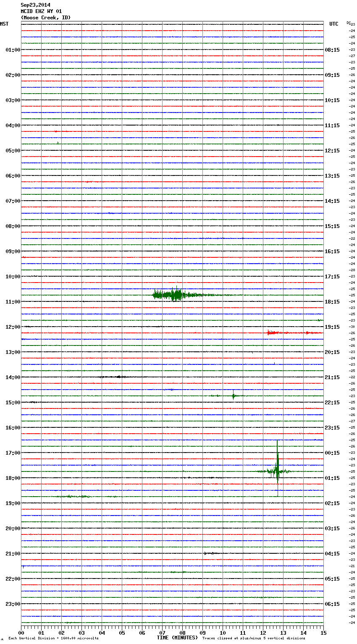Click the 19:15 UTC time label

[332, 327]
